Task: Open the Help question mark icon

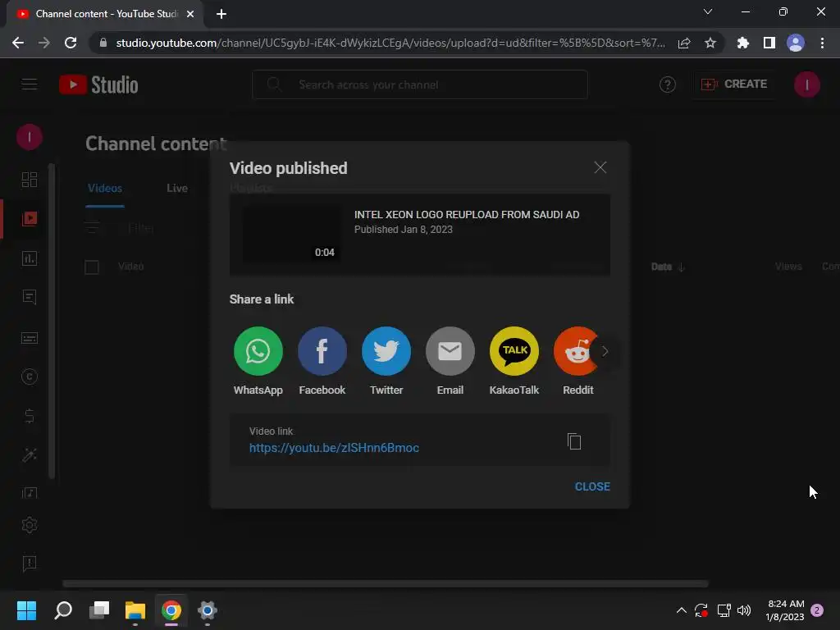Action: coord(667,84)
